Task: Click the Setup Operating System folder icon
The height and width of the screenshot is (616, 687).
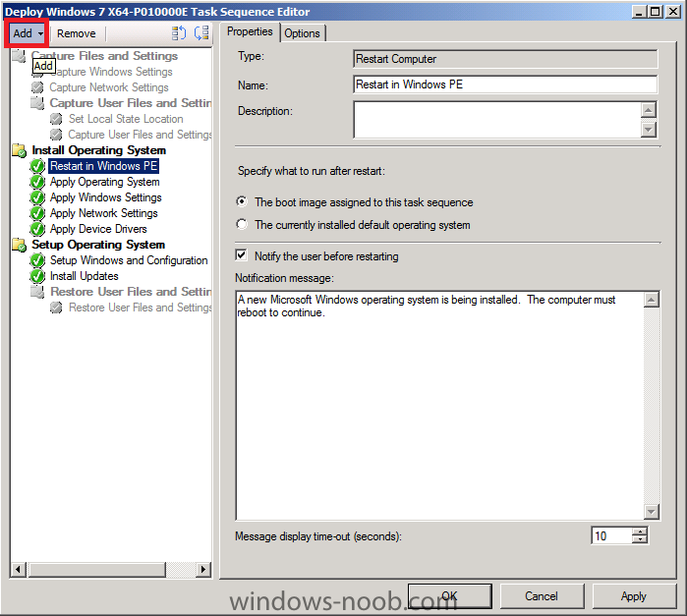Action: 20,245
